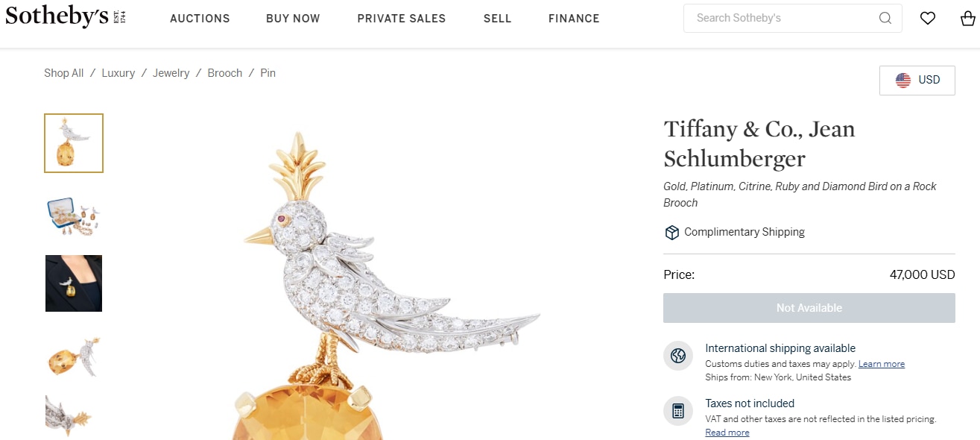Image resolution: width=980 pixels, height=440 pixels.
Task: Click the wishlist heart icon
Action: tap(928, 18)
